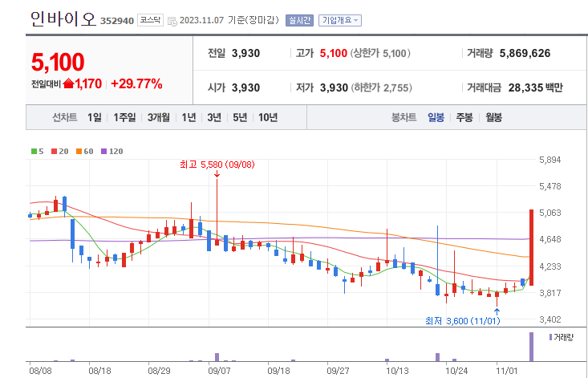Select the 3년 line chart tab

pyautogui.click(x=214, y=117)
